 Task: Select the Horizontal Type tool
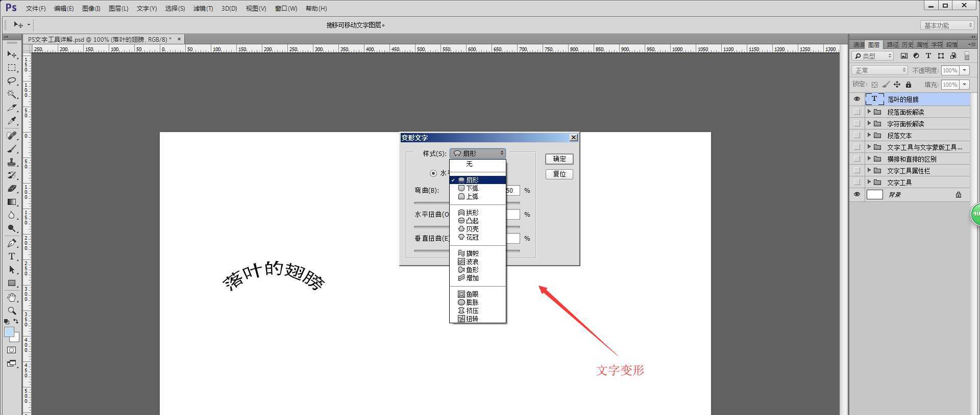12,256
